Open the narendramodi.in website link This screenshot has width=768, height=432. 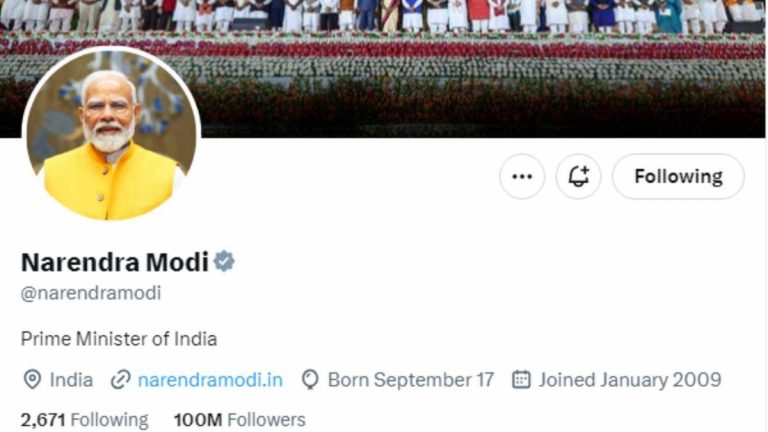210,380
